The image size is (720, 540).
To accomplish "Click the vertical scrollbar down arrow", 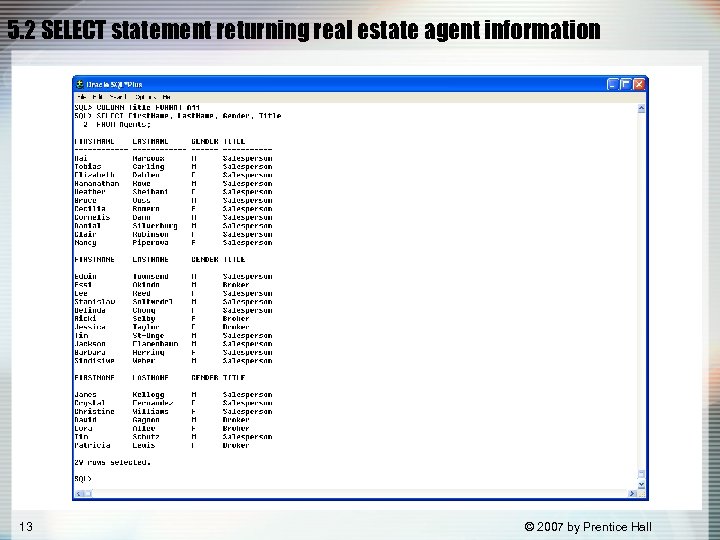I will coord(641,484).
